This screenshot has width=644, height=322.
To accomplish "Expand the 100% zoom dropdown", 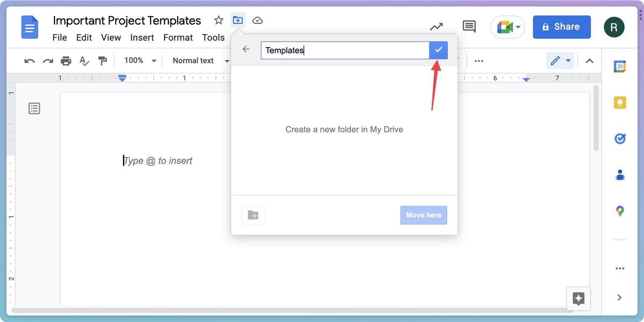I will pos(140,61).
